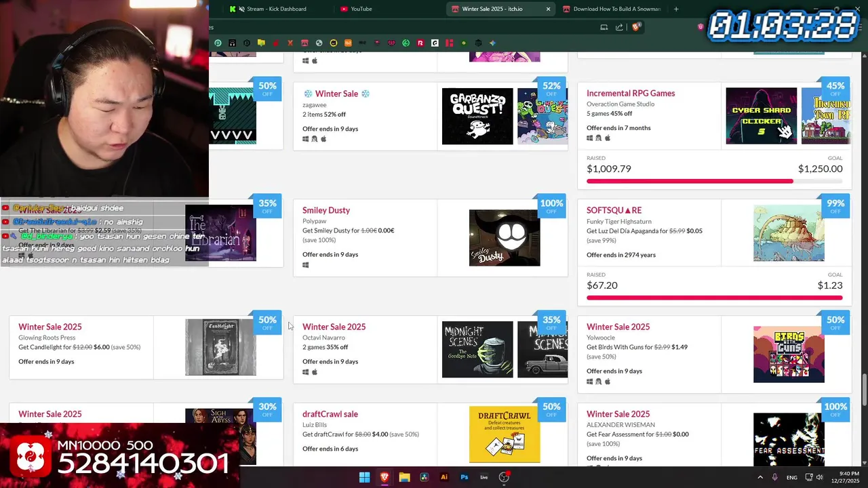This screenshot has width=868, height=488.
Task: Click the Birds With Guns thumbnail
Action: coord(789,354)
